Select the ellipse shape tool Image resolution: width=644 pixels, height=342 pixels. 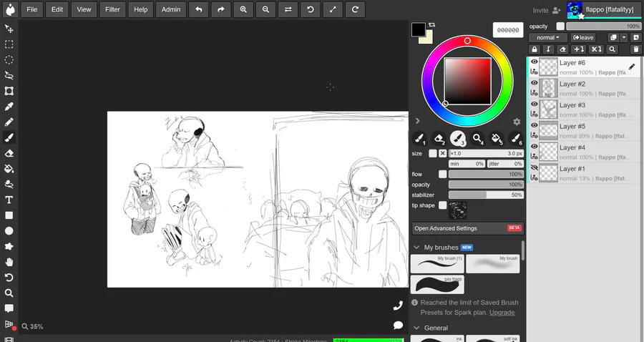pyautogui.click(x=9, y=231)
